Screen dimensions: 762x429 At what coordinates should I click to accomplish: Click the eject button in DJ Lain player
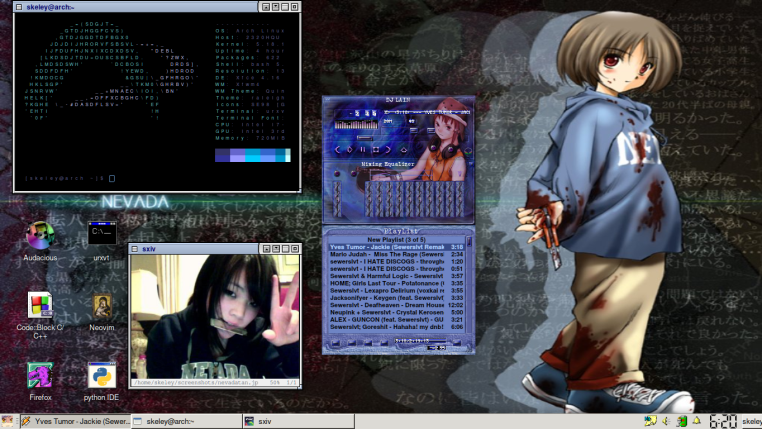(x=403, y=150)
